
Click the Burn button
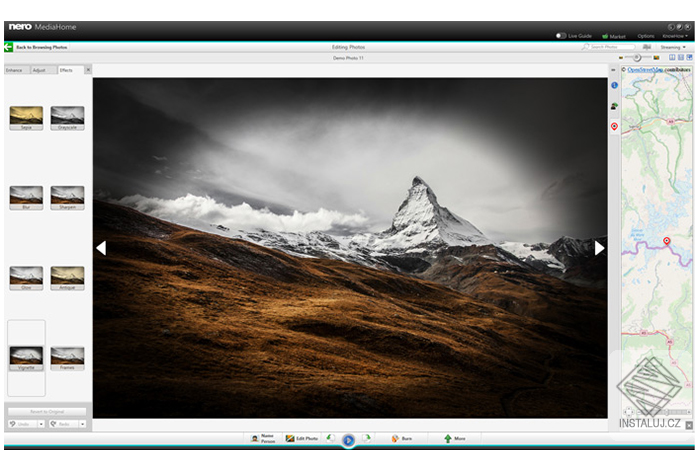402,438
